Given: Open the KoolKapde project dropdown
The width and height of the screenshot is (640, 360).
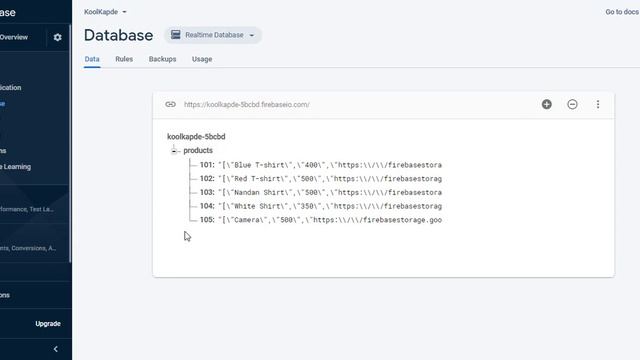Looking at the screenshot, I should point(105,12).
